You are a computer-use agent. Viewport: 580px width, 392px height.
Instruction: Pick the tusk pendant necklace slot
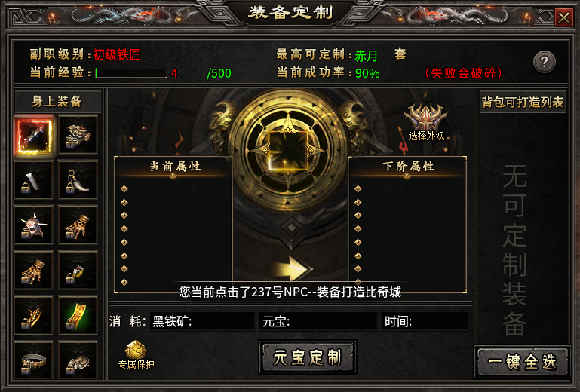tap(78, 179)
